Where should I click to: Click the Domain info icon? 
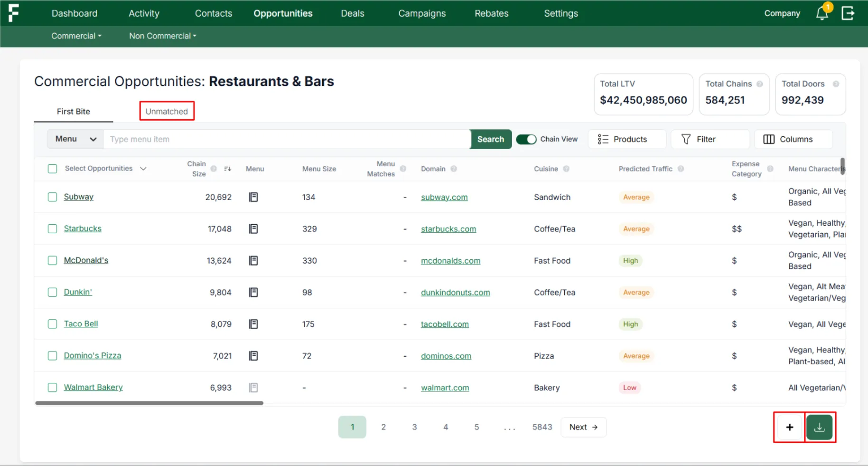(x=454, y=169)
